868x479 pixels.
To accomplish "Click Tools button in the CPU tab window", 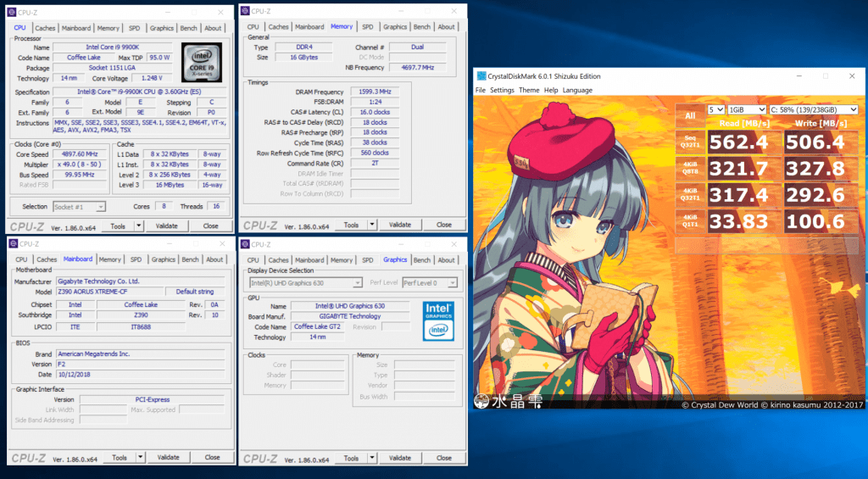I will 118,226.
